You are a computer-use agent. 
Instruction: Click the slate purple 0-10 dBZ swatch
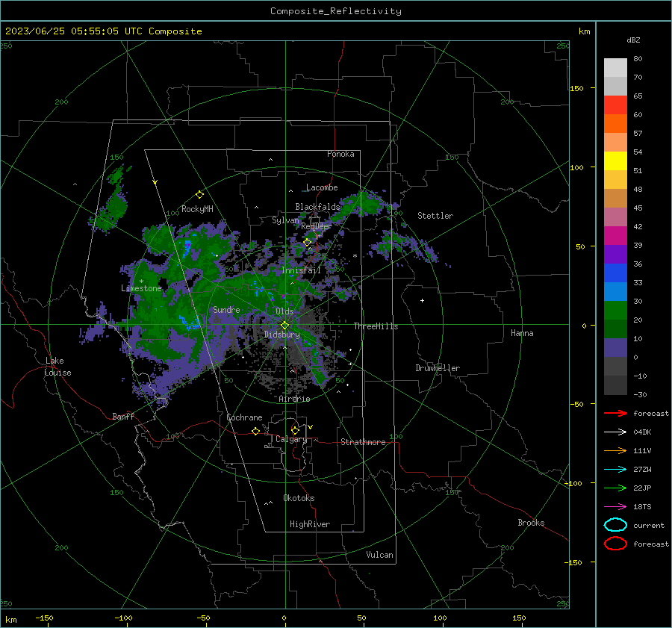tap(615, 348)
